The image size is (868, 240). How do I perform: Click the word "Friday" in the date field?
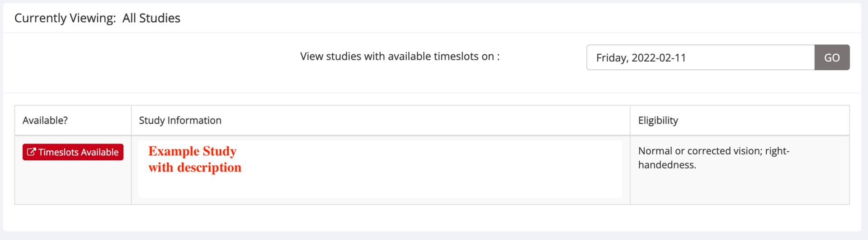pyautogui.click(x=612, y=58)
